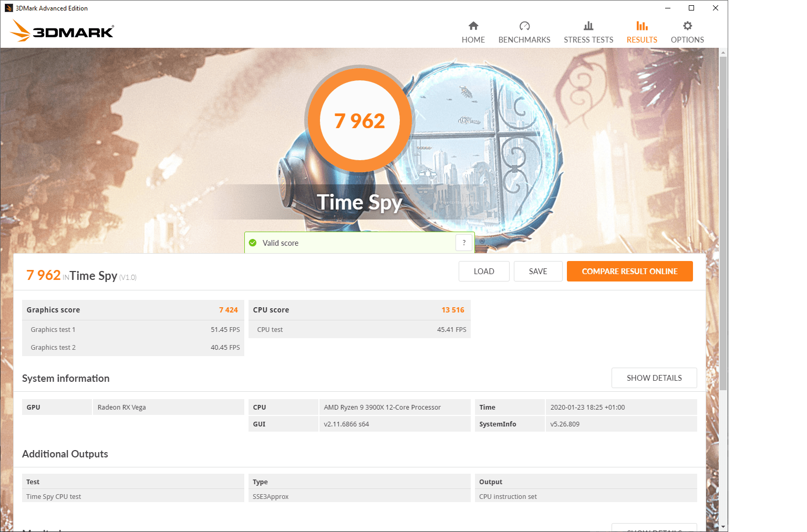Click the time value 2020-01-23 18:25
Image resolution: width=807 pixels, height=532 pixels.
click(x=622, y=407)
